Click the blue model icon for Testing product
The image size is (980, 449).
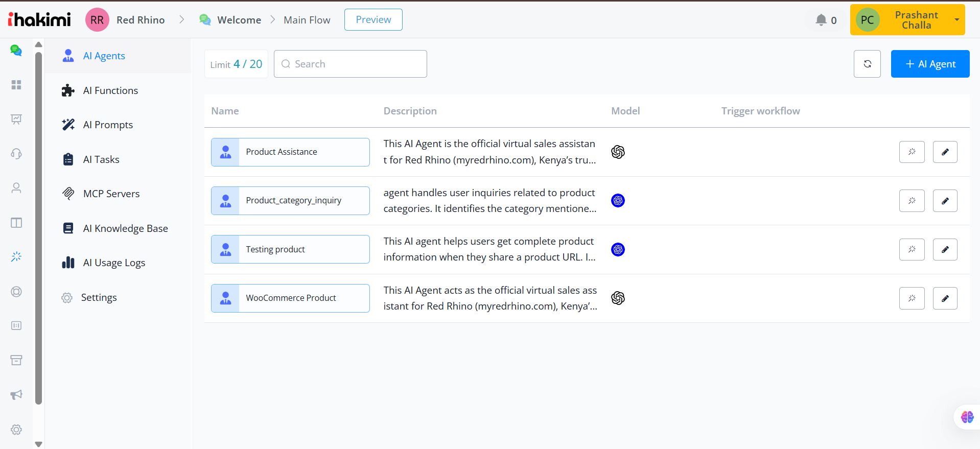pos(618,249)
